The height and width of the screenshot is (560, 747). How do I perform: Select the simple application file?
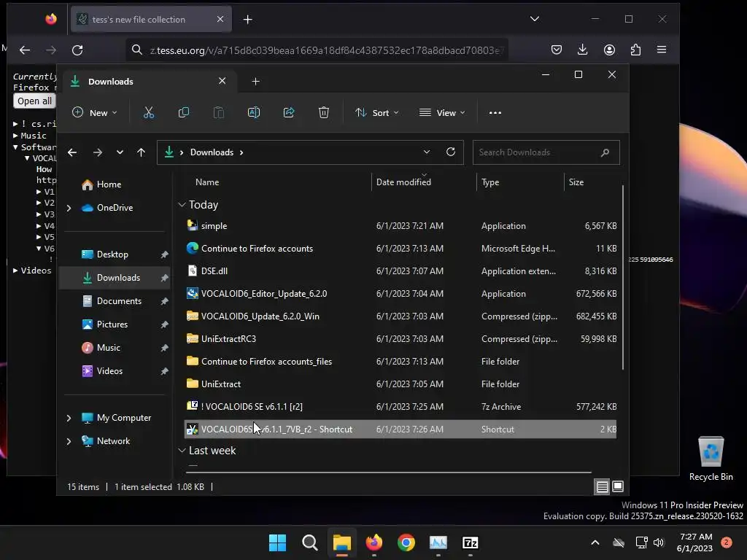coord(400,226)
